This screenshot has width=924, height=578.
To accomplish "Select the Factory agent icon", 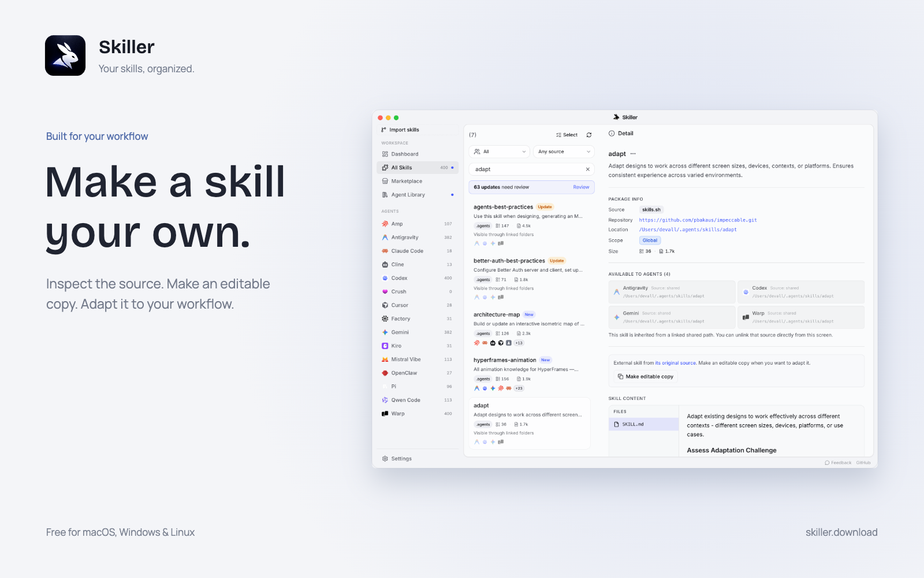I will [x=385, y=319].
